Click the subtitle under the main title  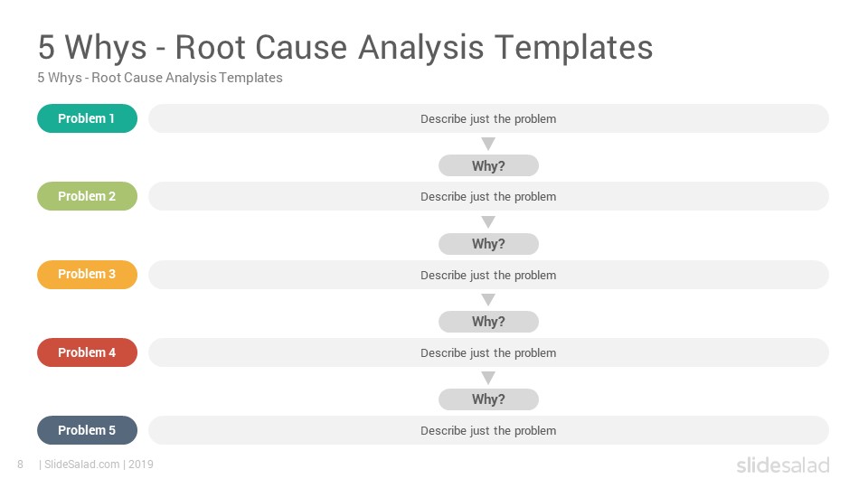160,78
